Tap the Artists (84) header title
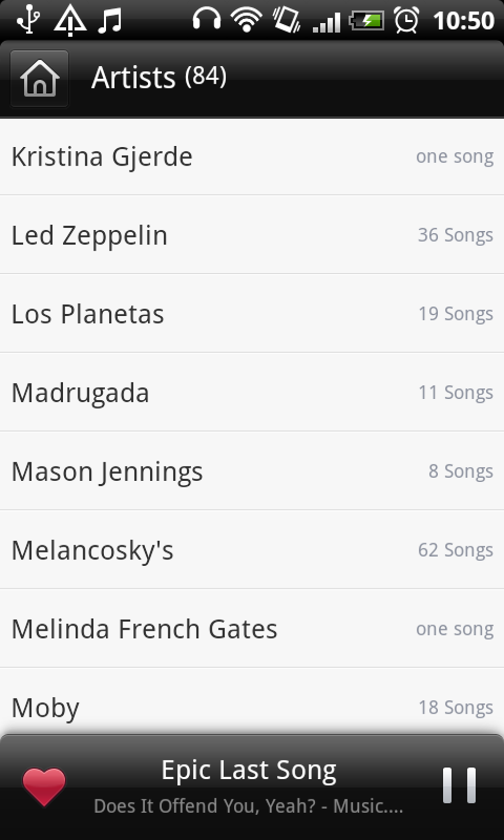504x840 pixels. tap(159, 78)
